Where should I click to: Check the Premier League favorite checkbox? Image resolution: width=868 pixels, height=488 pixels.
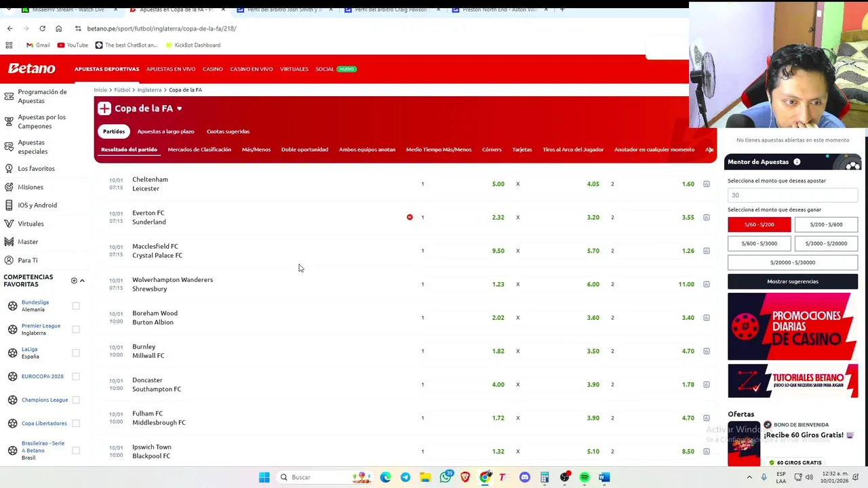[76, 329]
